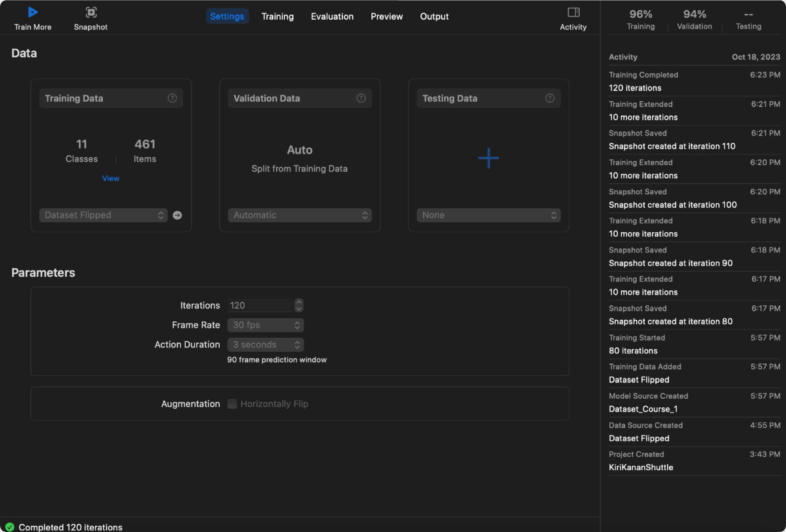The image size is (786, 532).
Task: Click the Iterations value field showing 120
Action: click(260, 305)
